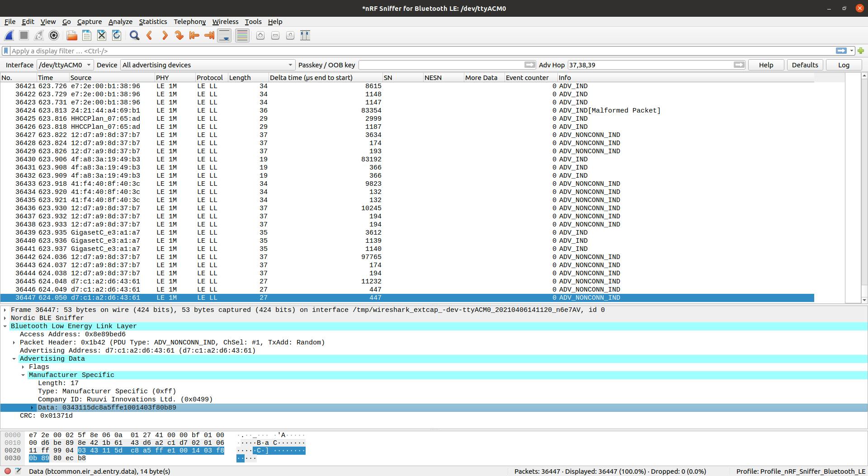
Task: Open capture options gear icon
Action: pyautogui.click(x=54, y=36)
